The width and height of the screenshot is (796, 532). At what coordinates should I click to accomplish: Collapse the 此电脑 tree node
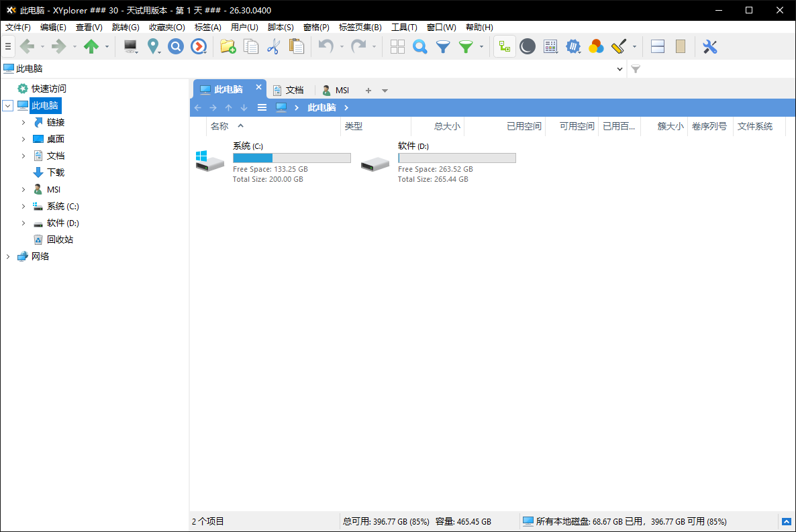[x=7, y=105]
